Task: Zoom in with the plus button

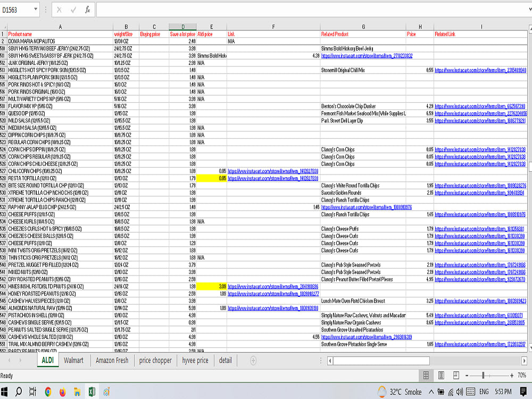Action: (x=512, y=375)
